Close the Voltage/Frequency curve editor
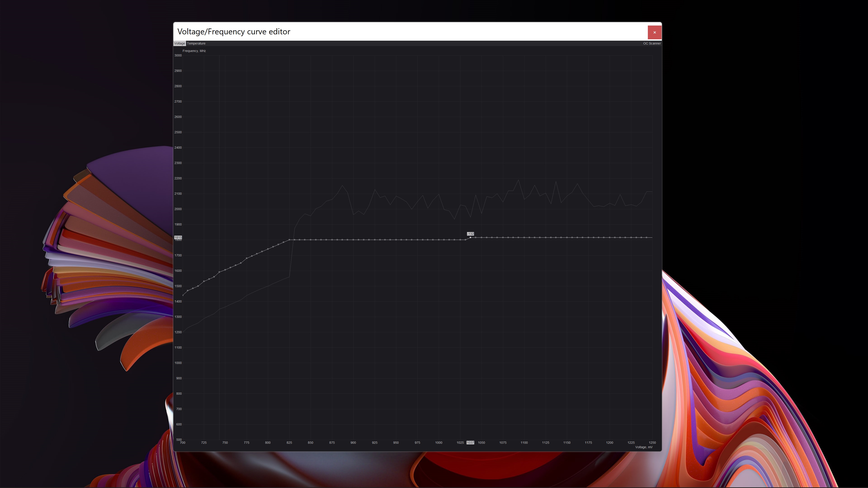The width and height of the screenshot is (868, 488). [654, 32]
